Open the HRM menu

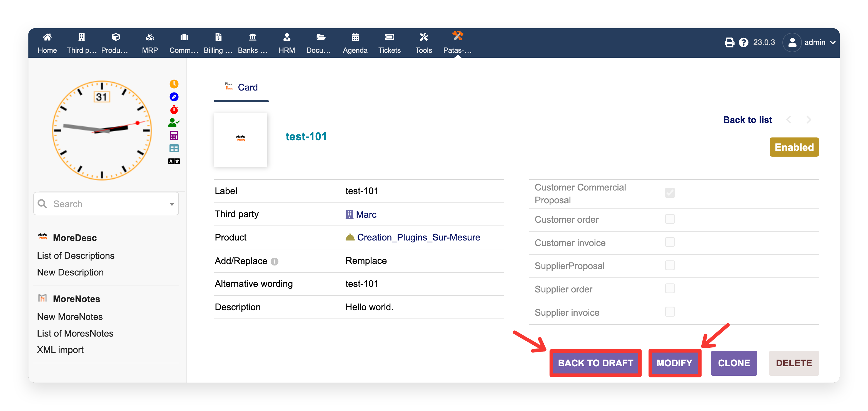click(x=287, y=43)
